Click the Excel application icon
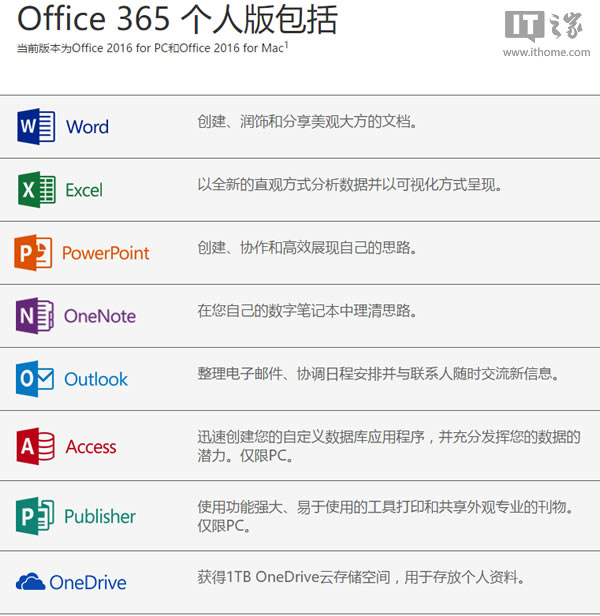Image resolution: width=600 pixels, height=616 pixels. tap(37, 190)
